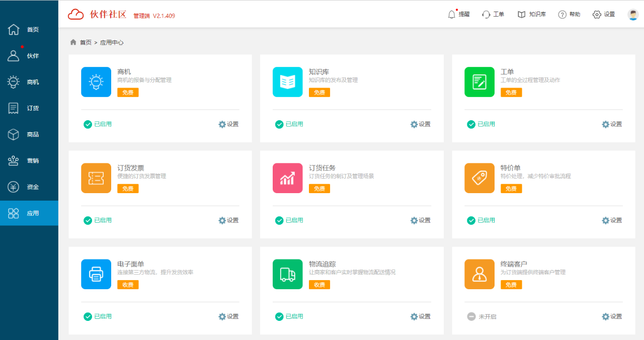Select the 订货发票 orange ticket icon
The height and width of the screenshot is (340, 644).
(96, 178)
